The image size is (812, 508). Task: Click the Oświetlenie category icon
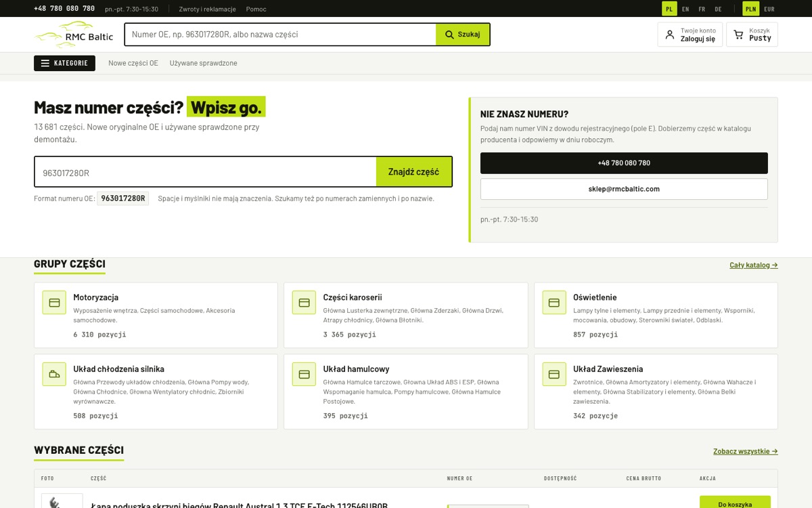(x=554, y=303)
